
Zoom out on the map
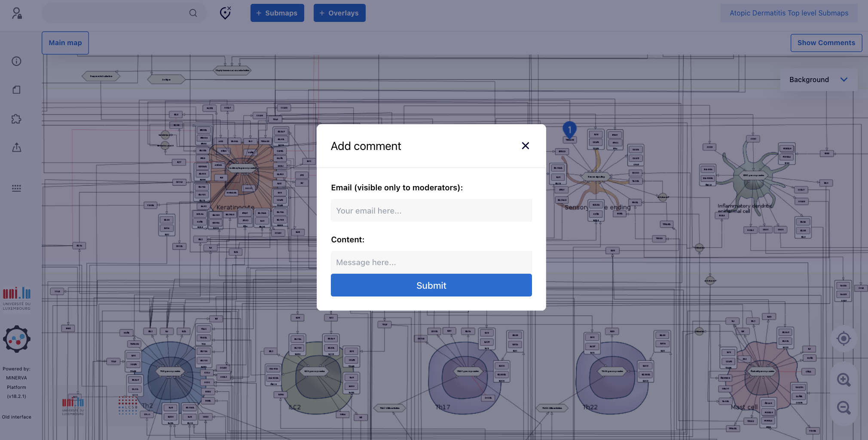tap(844, 408)
